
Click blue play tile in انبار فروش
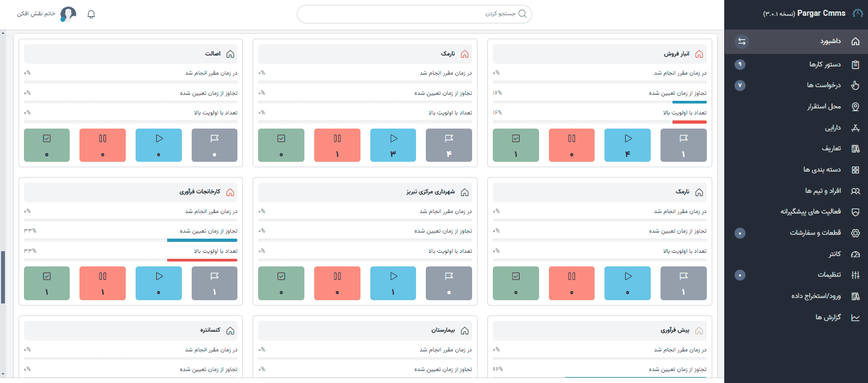click(x=627, y=145)
